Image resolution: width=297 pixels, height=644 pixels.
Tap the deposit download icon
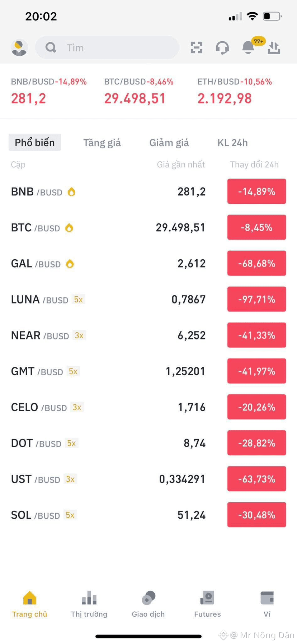[274, 47]
